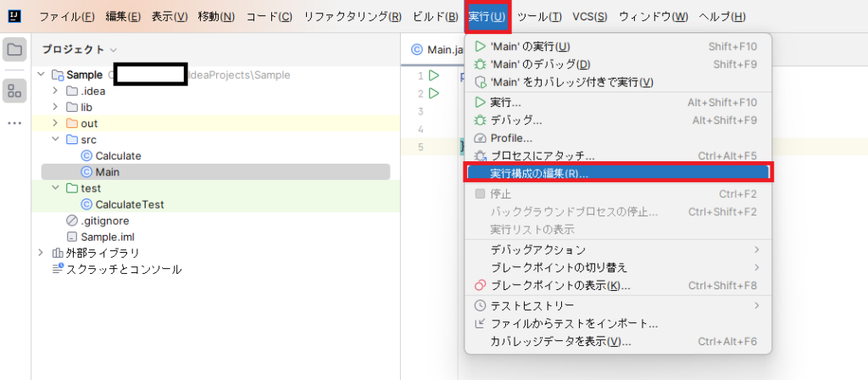
Task: Open the Project tool window folder icon
Action: click(x=14, y=50)
